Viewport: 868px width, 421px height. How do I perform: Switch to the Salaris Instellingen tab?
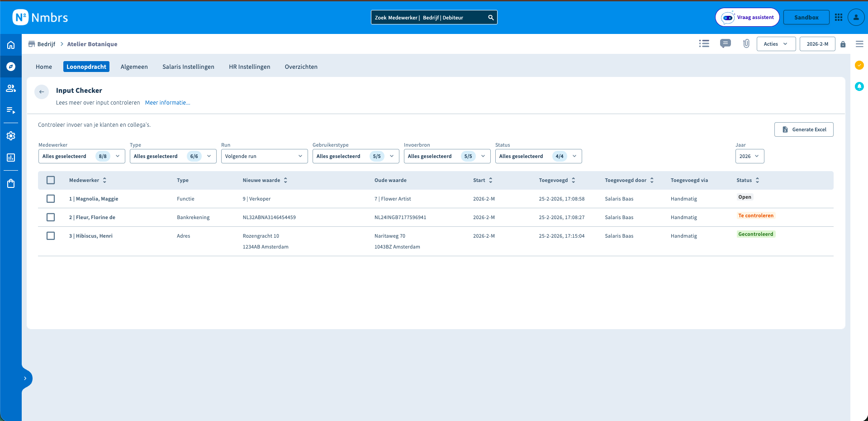point(188,67)
